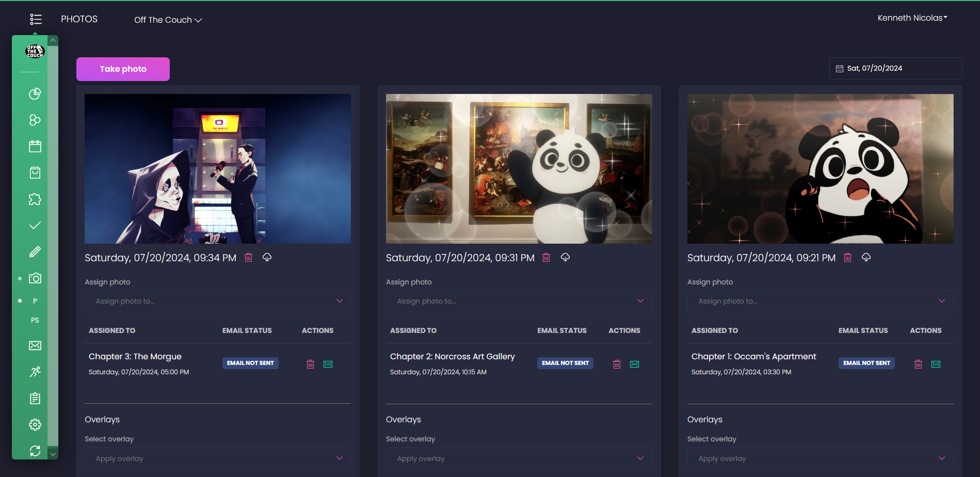Select the P sidebar item

pos(35,301)
